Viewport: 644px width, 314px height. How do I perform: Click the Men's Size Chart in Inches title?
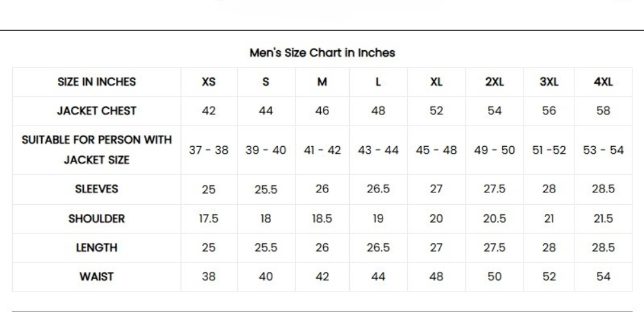point(322,53)
